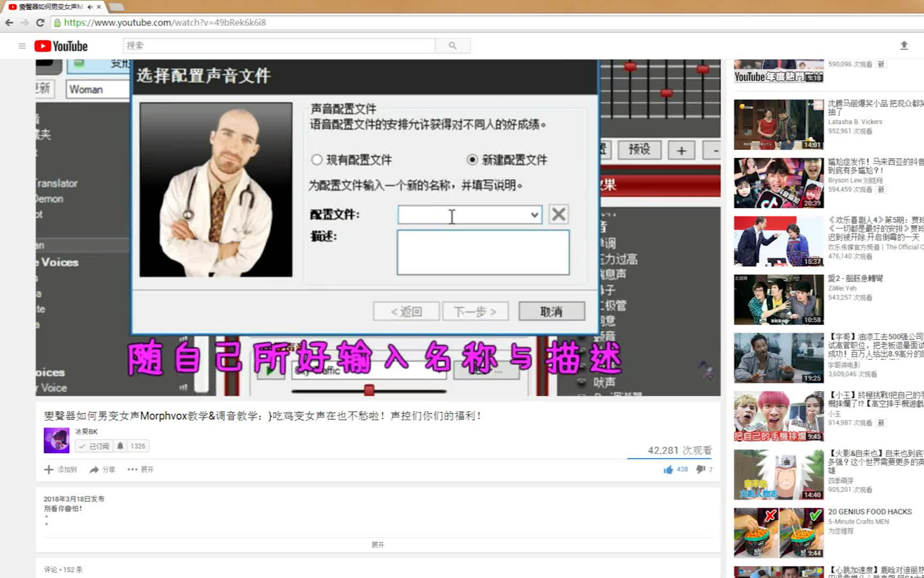Open the 配置文件 dropdown in the dialog
The width and height of the screenshot is (924, 578).
(534, 214)
